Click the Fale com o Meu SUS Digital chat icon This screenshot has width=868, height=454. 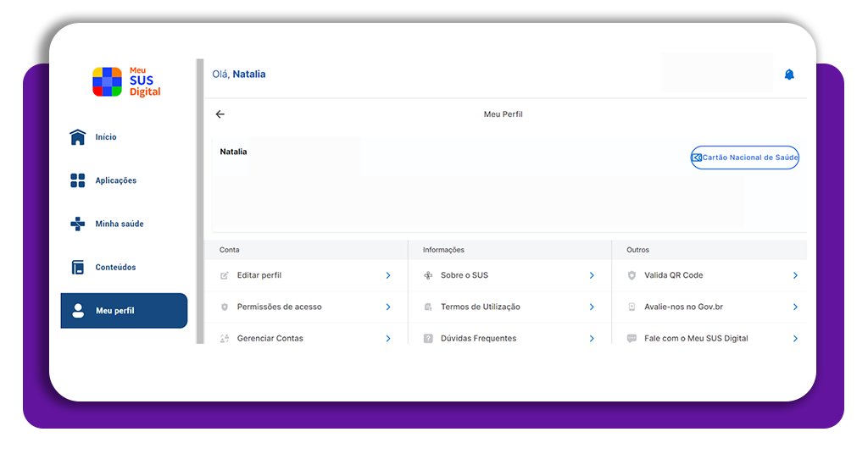(632, 339)
